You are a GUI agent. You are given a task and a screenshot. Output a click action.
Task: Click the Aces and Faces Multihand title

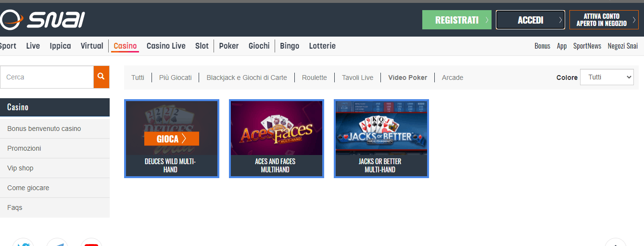(x=275, y=166)
